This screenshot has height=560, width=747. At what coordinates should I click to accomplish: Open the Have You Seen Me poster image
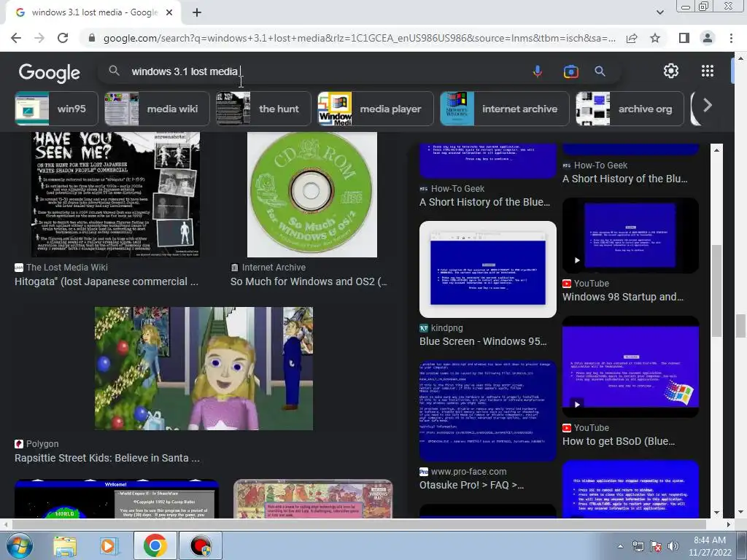pos(115,194)
